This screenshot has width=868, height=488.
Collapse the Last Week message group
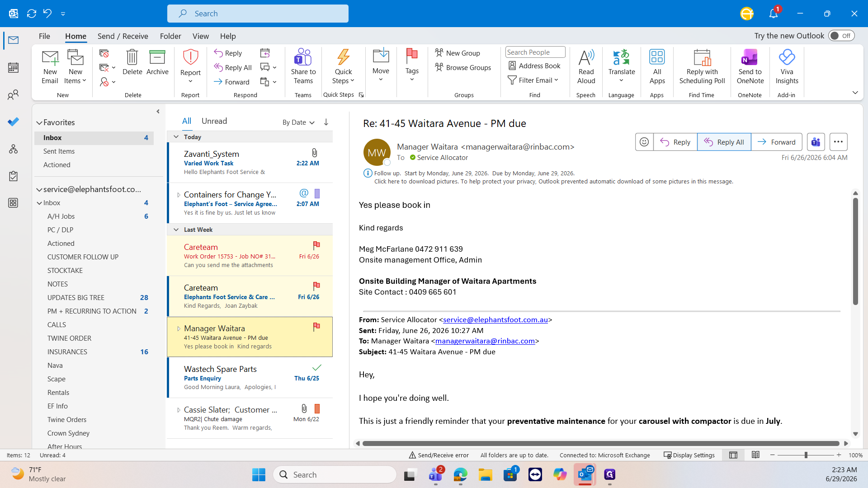176,230
